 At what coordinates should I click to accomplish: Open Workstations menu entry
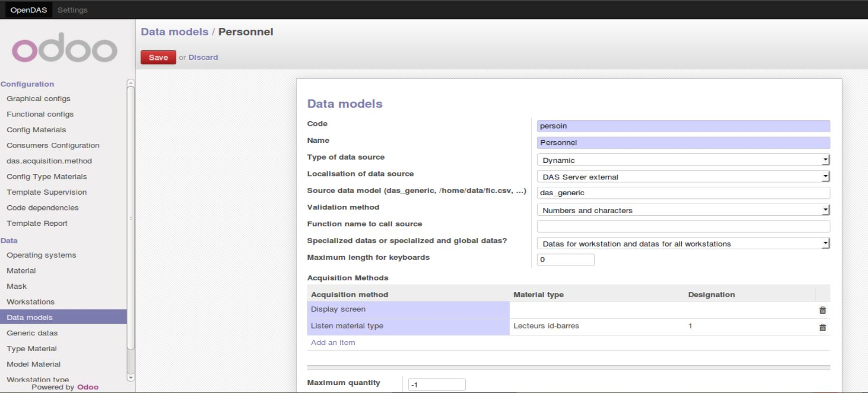coord(30,301)
